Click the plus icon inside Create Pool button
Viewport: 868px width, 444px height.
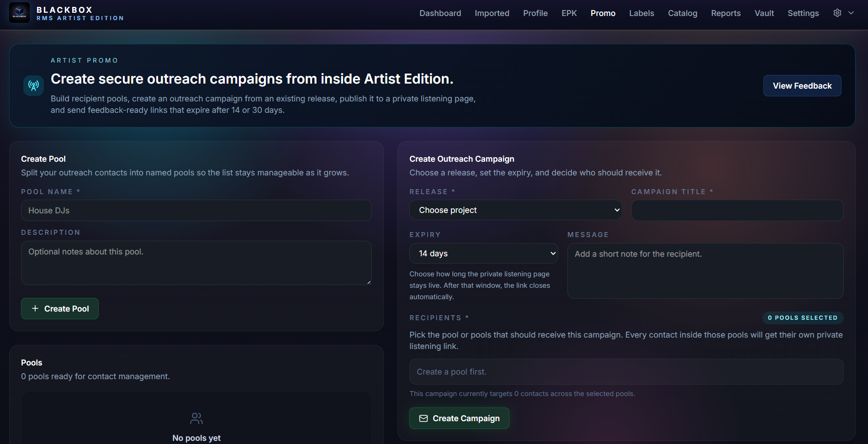[x=35, y=308]
